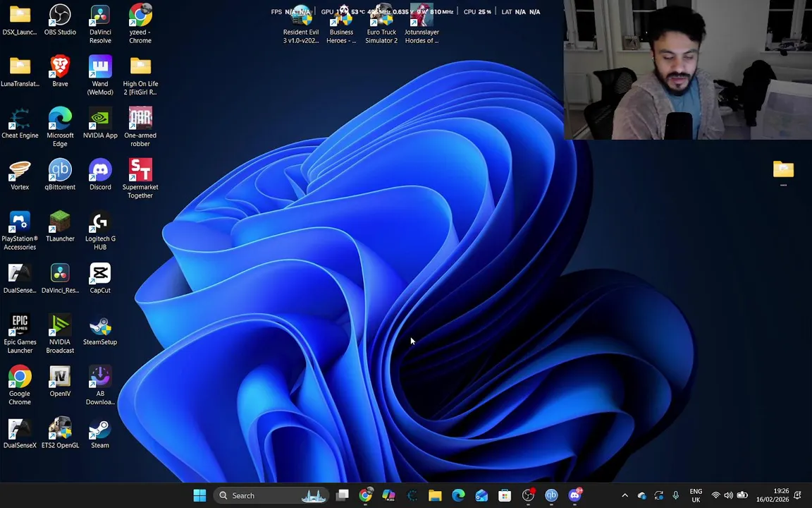The image size is (812, 508).
Task: Select the Microsoft Edge desktop shortcut
Action: pyautogui.click(x=60, y=128)
